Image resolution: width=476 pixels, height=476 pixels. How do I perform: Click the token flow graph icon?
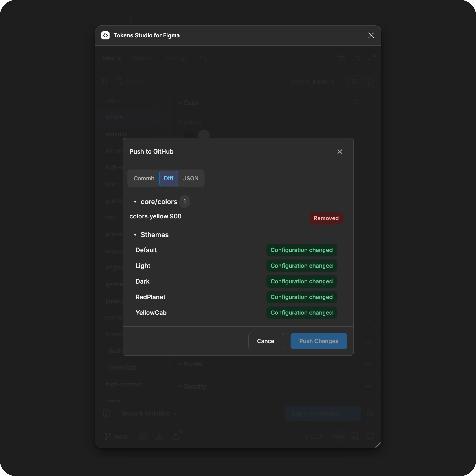pyautogui.click(x=341, y=58)
